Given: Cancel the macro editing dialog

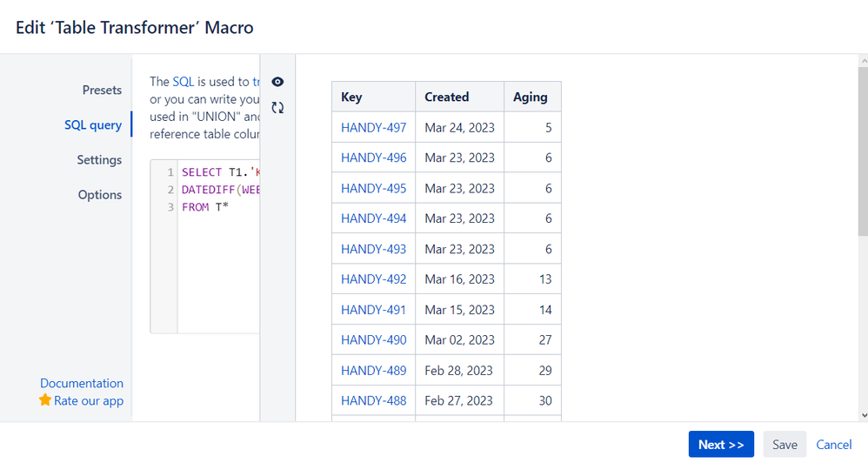Looking at the screenshot, I should (833, 444).
